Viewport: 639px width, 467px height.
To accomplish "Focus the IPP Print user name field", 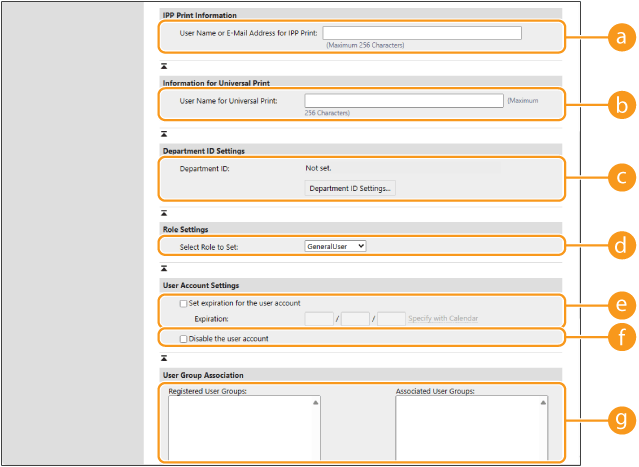I will [x=421, y=33].
